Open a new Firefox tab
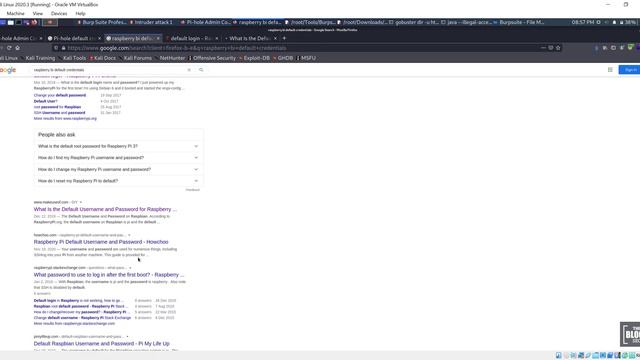The height and width of the screenshot is (360, 640). (x=284, y=38)
